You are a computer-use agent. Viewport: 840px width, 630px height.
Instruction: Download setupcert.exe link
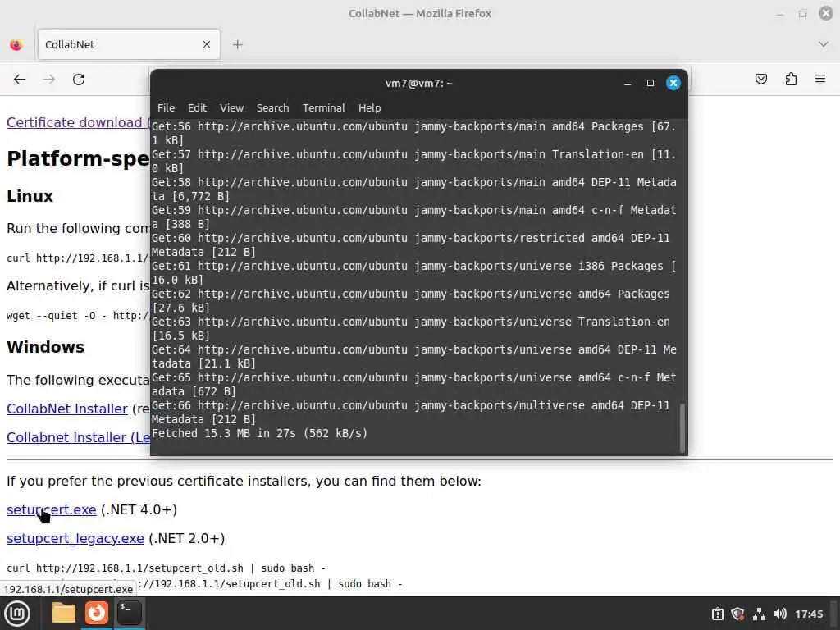[52, 510]
